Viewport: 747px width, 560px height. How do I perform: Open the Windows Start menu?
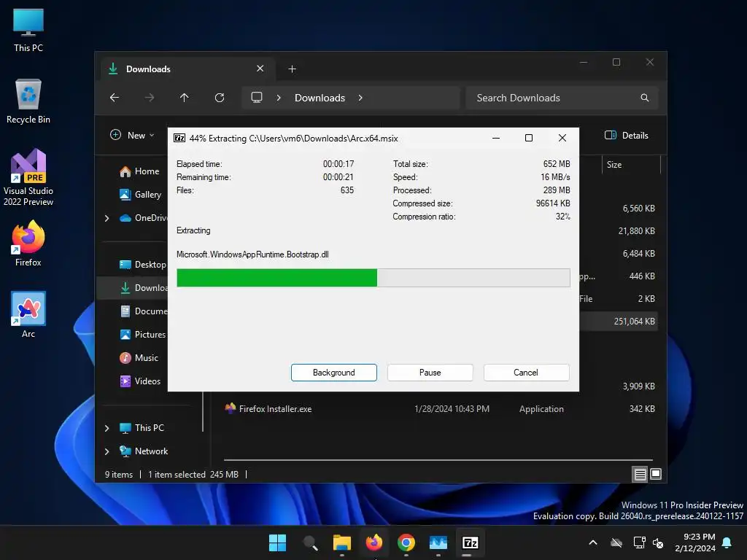point(277,542)
